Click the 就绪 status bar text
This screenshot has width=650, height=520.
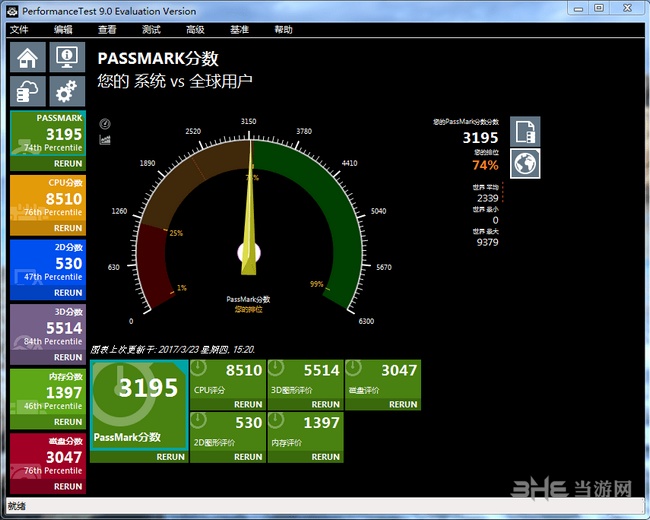[17, 506]
